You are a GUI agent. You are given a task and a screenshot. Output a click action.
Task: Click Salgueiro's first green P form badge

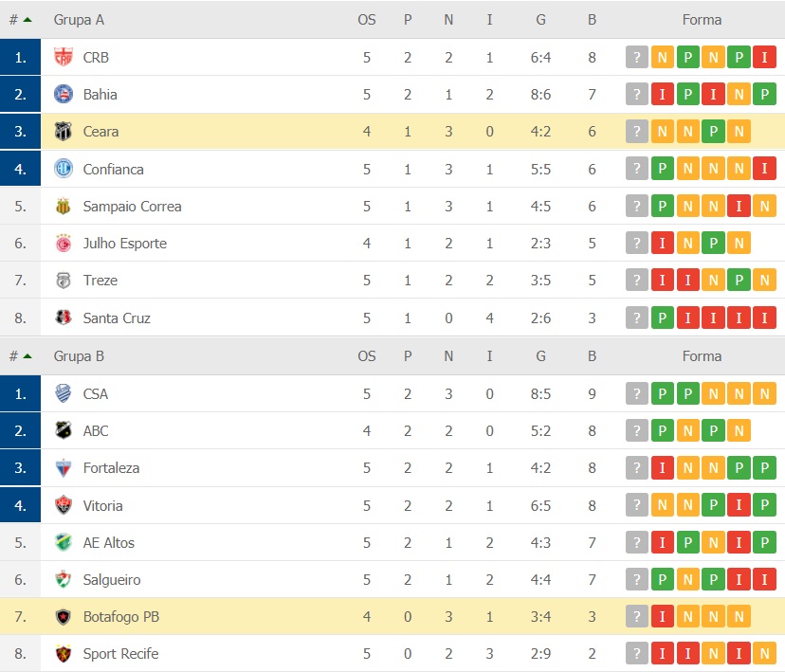663,579
